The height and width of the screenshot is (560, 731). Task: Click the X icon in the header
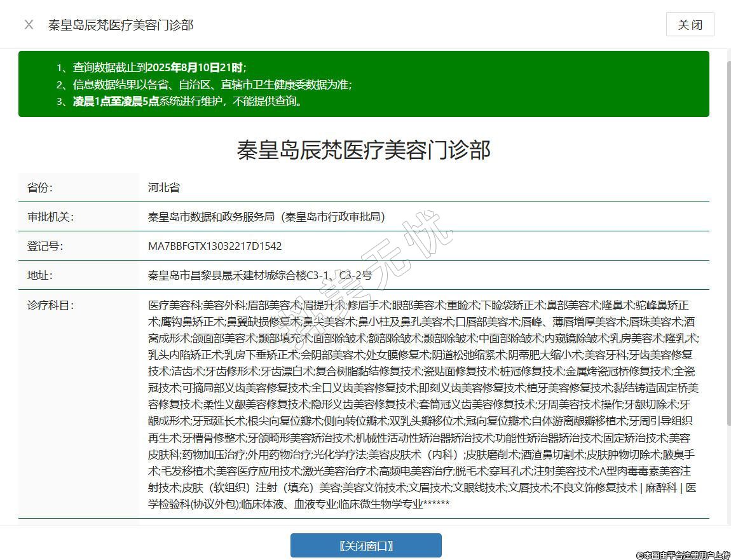coord(29,25)
